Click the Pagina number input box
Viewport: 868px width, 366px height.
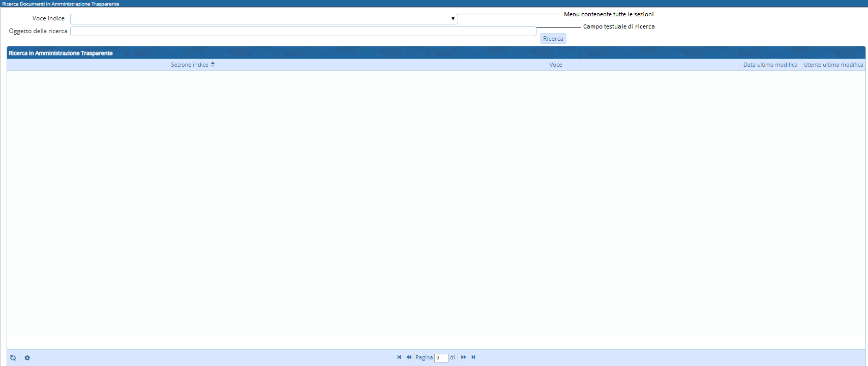[x=441, y=358]
